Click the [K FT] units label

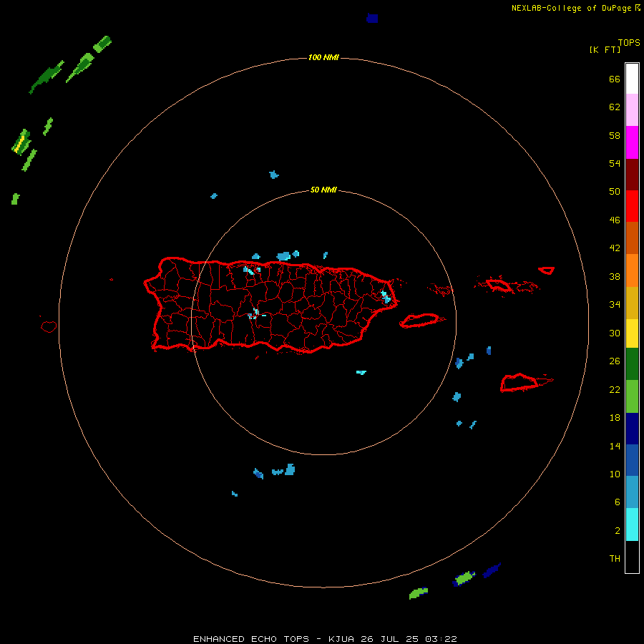605,49
